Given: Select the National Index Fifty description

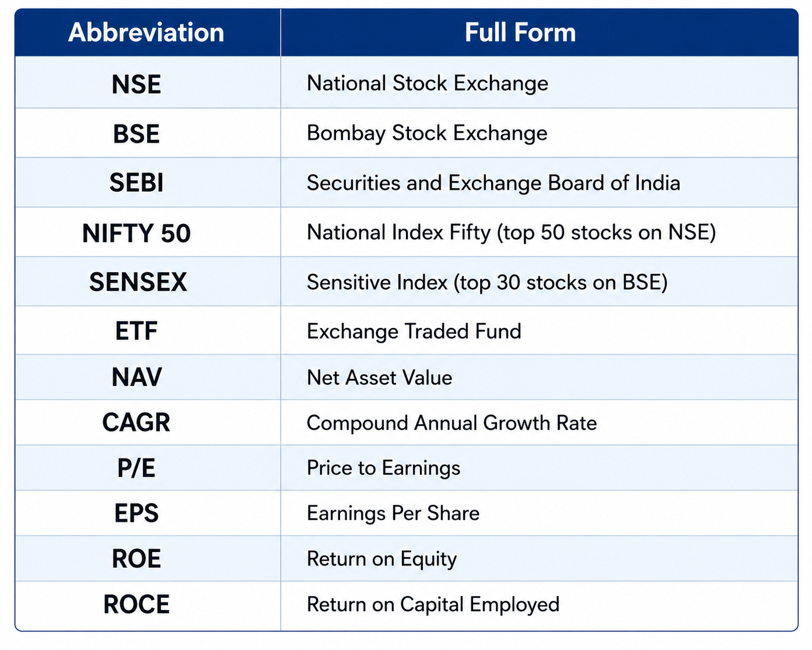Looking at the screenshot, I should click(x=511, y=233).
